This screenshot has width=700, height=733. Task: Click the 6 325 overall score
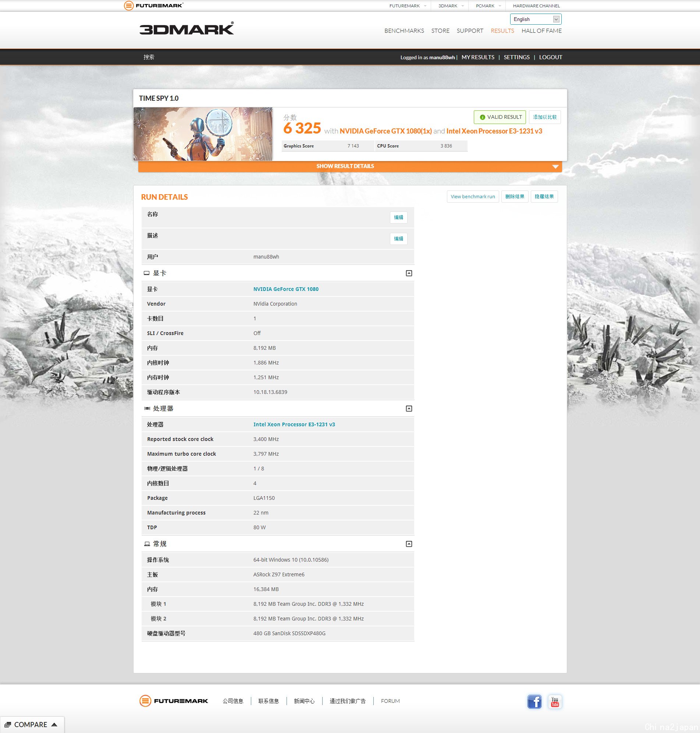(302, 128)
